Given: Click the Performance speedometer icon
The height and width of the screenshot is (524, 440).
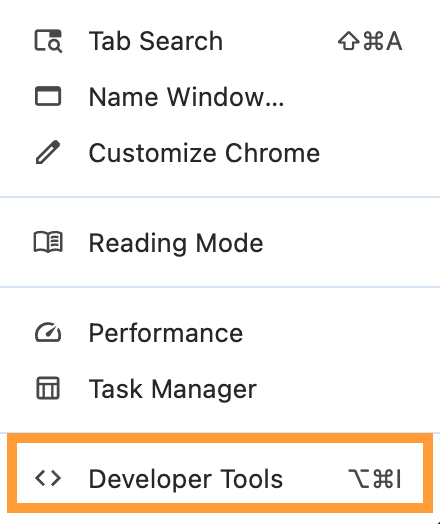Looking at the screenshot, I should click(x=48, y=333).
